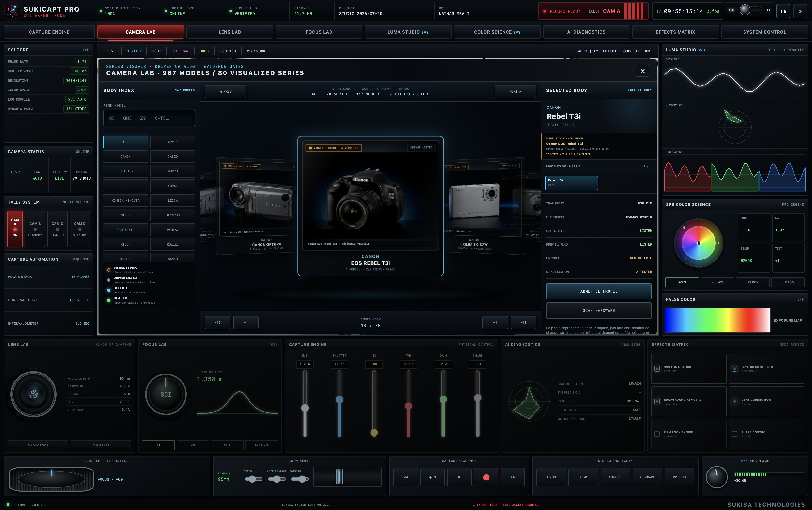Open the Luma Studio SVS tab
Screen dimensions: 812x510
pos(408,32)
